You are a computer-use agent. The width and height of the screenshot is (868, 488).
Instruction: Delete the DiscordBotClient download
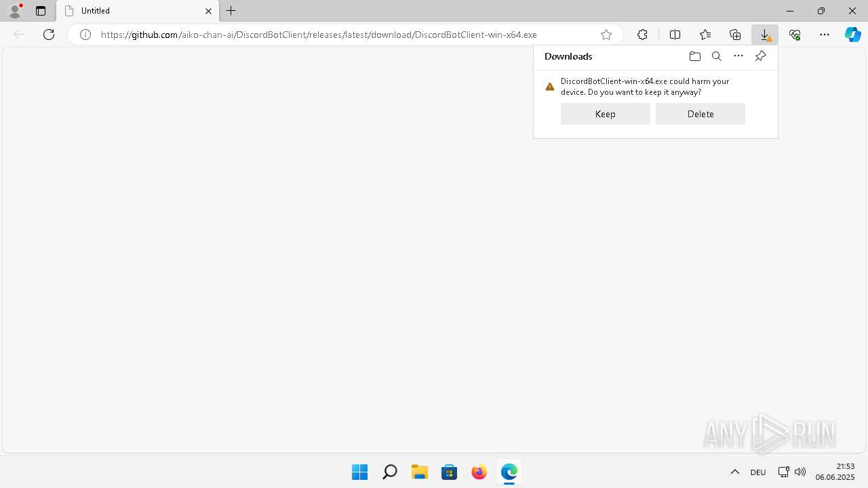pyautogui.click(x=700, y=114)
